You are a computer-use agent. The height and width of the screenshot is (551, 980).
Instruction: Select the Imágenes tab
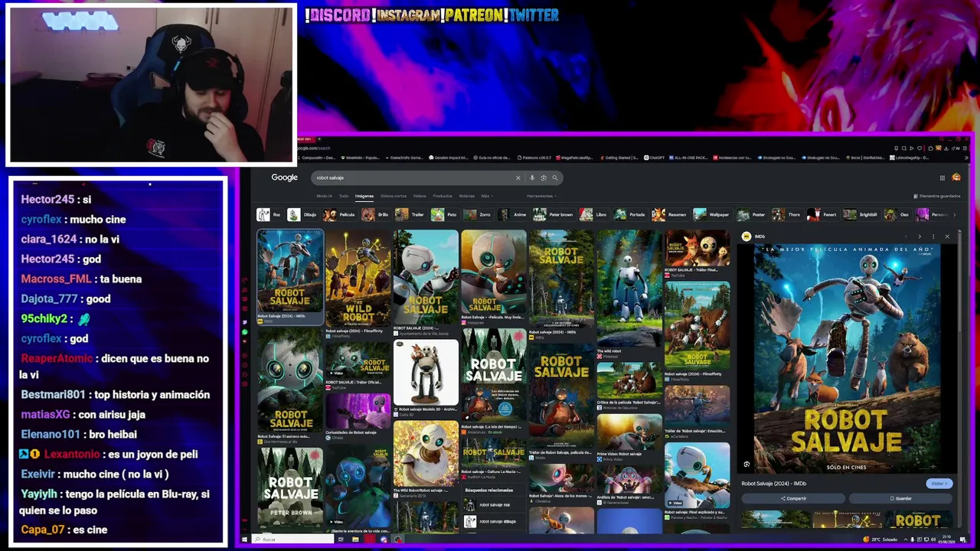(x=364, y=196)
